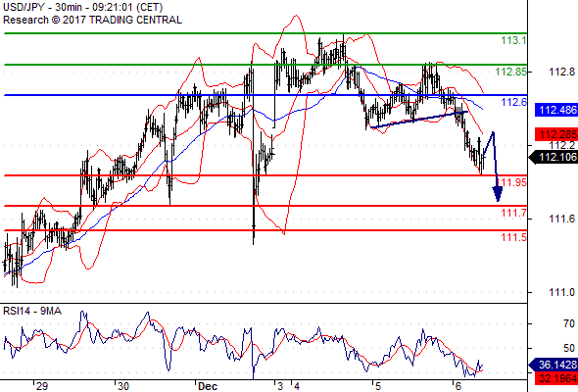Click the Research © 2017 TRADING CENTRAL text

pos(92,20)
